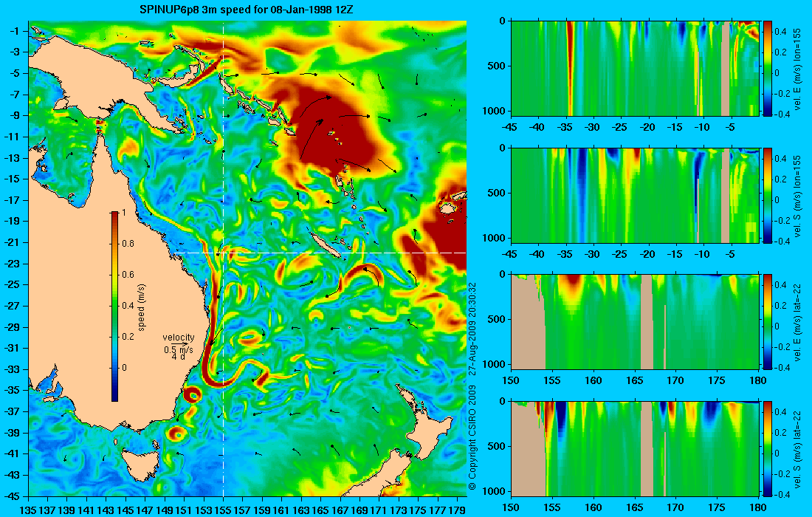Click the 0.6 tick on the speed colorbar

click(x=128, y=275)
